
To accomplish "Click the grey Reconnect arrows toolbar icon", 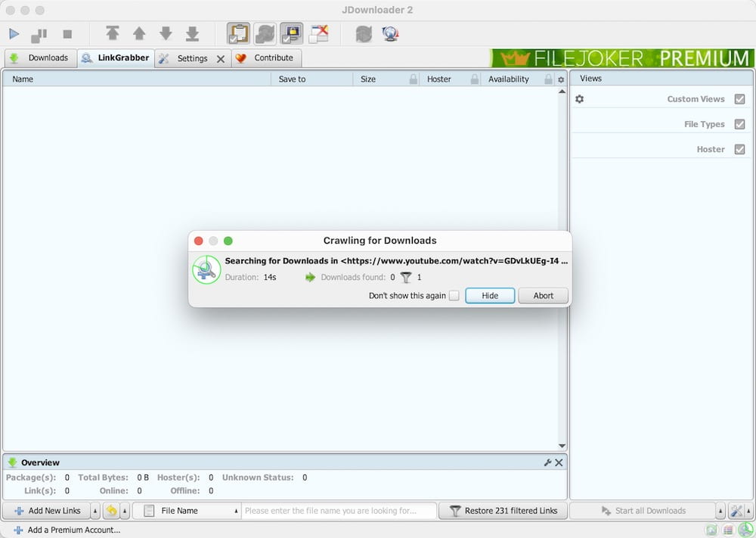I will click(364, 34).
